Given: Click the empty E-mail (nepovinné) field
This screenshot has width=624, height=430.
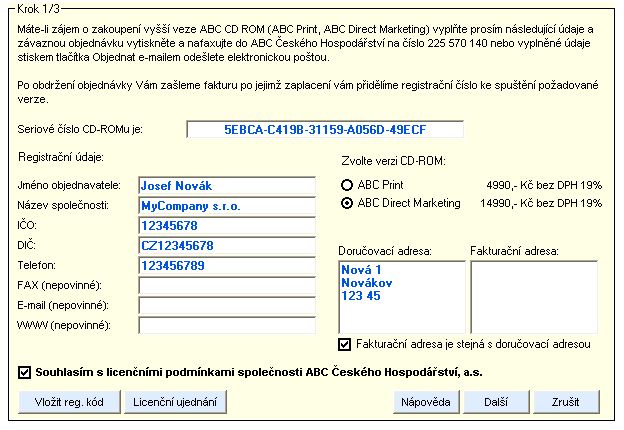Looking at the screenshot, I should tap(227, 305).
